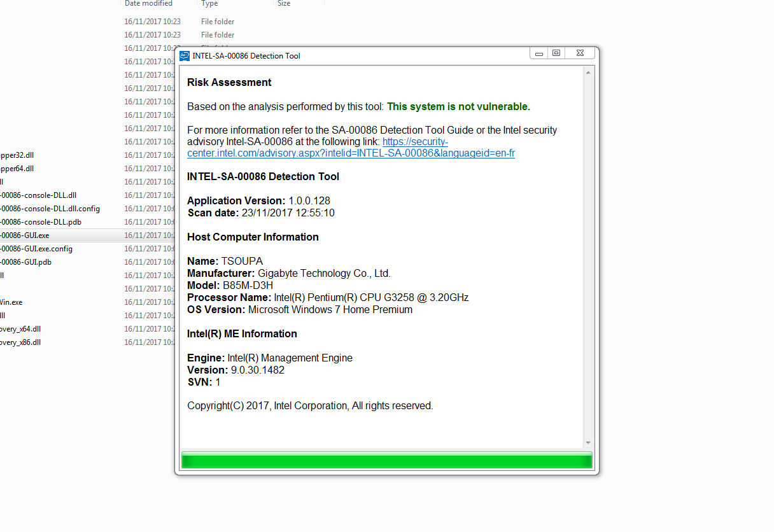Select the file ending in overy_x86.dll

[20, 342]
